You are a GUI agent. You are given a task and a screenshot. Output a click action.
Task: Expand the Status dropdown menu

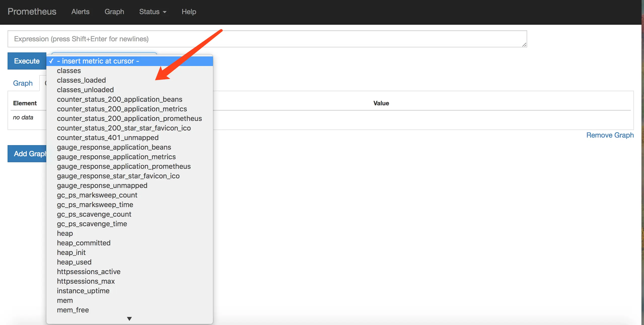point(153,12)
